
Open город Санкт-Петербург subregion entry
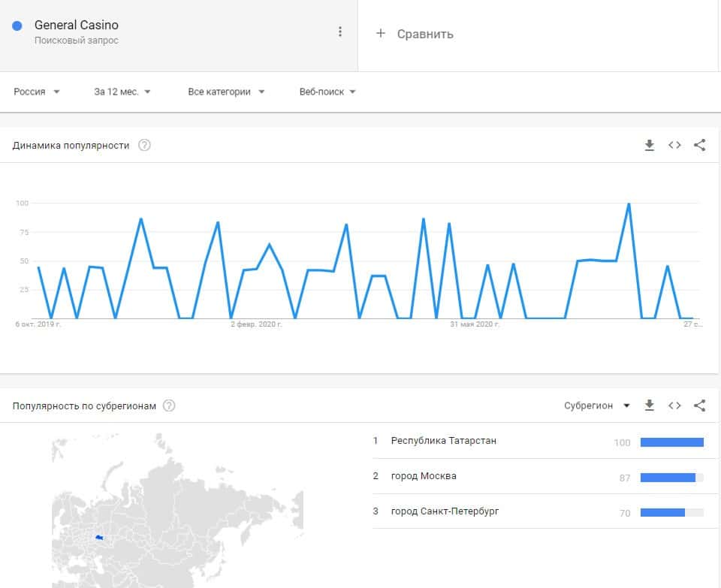coord(445,511)
